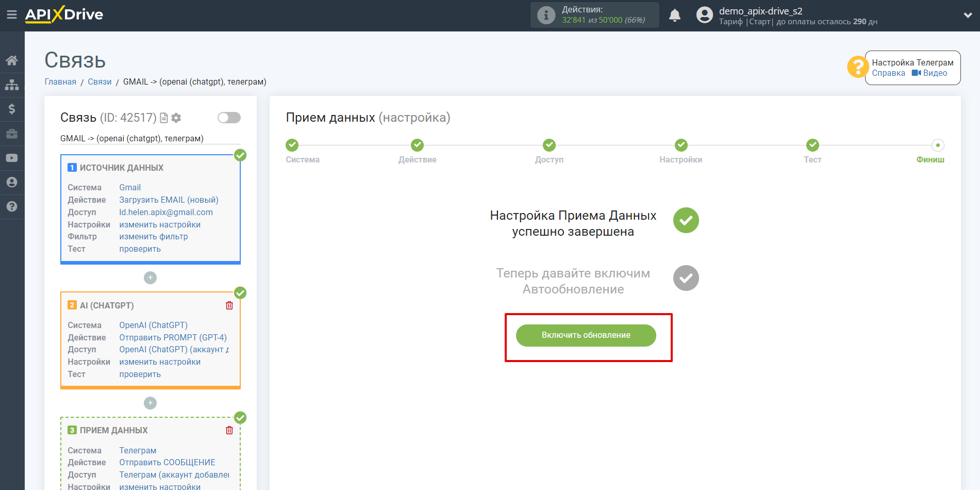980x490 pixels.
Task: Open the Видео tutorial link
Action: 929,73
